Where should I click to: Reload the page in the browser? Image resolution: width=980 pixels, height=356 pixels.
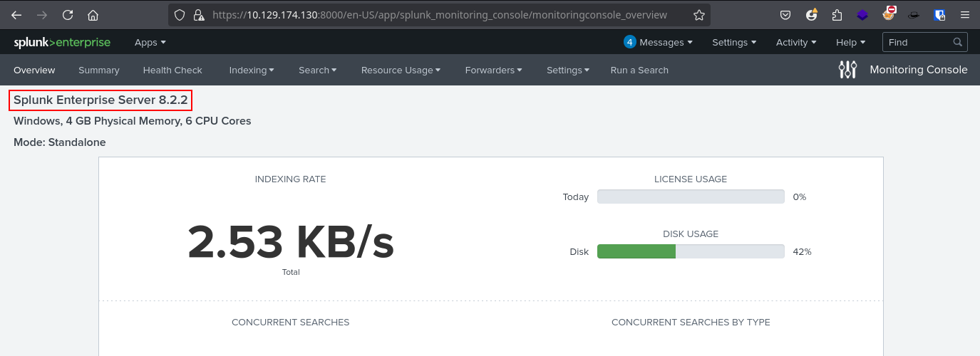click(68, 14)
